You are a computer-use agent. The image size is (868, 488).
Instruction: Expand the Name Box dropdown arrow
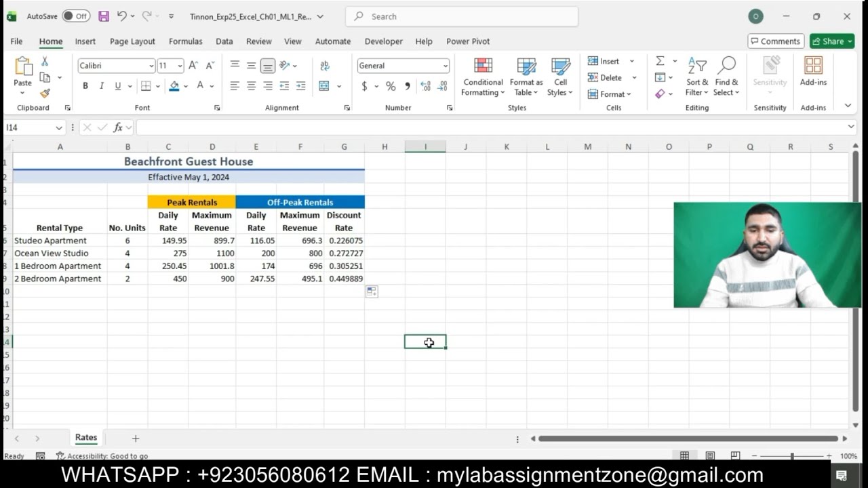click(58, 127)
